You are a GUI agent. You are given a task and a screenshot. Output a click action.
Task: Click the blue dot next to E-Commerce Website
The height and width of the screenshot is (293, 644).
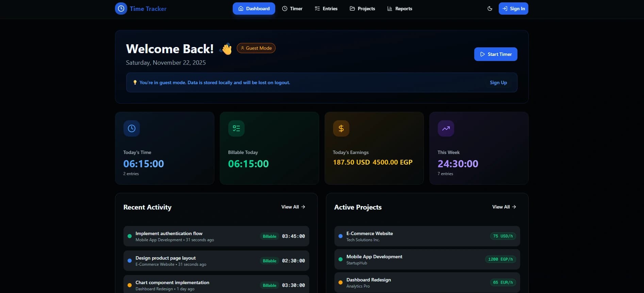[341, 236]
